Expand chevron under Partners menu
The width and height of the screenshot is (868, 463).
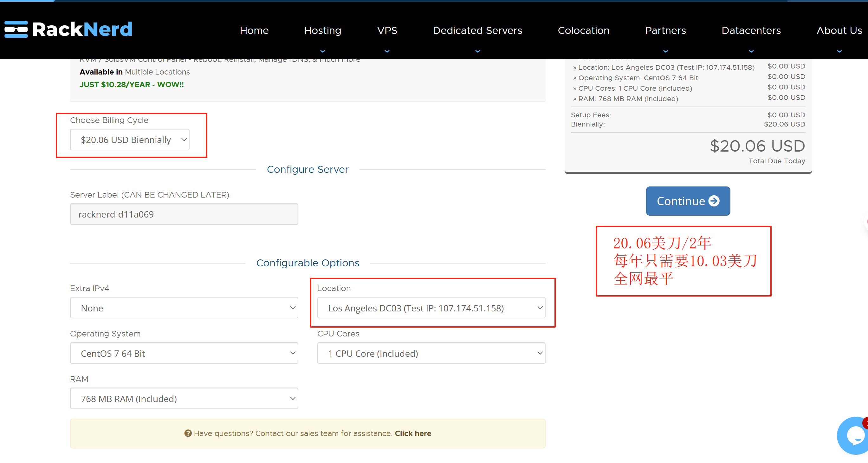click(x=665, y=51)
